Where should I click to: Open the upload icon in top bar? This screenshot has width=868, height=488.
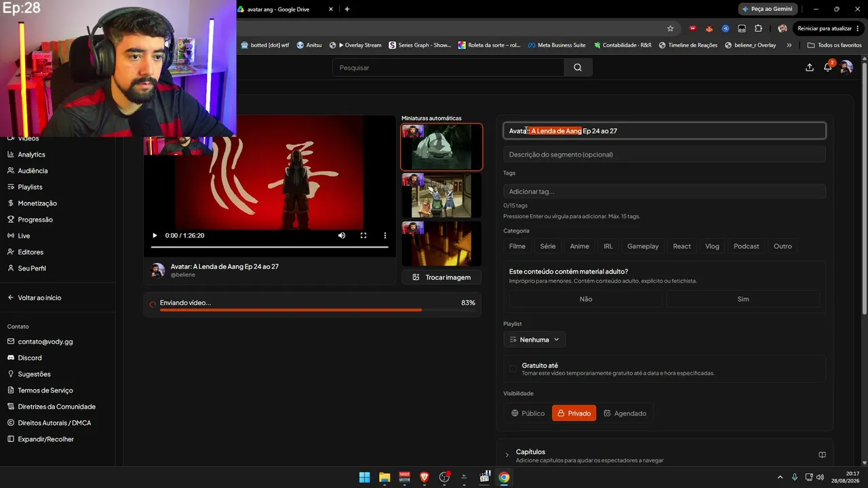click(810, 67)
